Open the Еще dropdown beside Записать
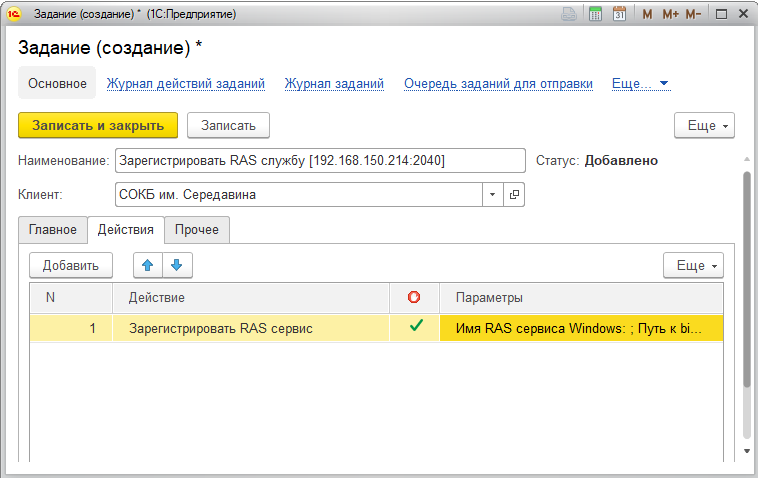Screen dimensions: 758x478 click(x=704, y=126)
